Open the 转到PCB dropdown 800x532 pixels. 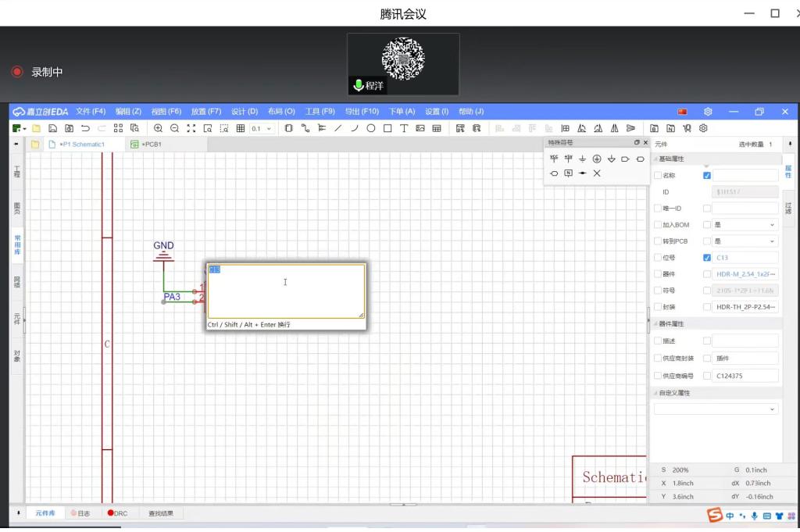745,241
